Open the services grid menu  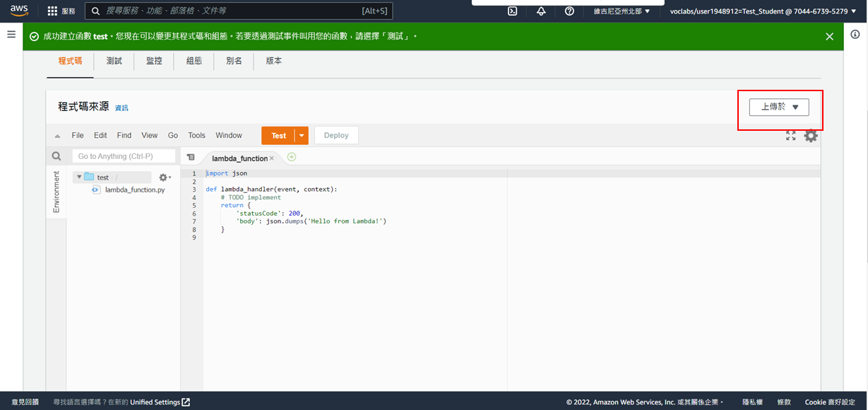pos(52,11)
